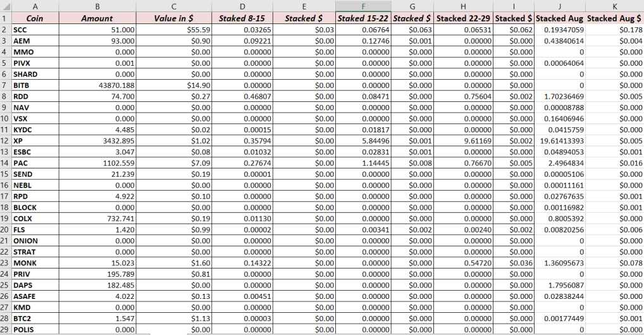
Task: Click the MONK Stacked Aug $ cell $0.078
Action: click(x=614, y=263)
